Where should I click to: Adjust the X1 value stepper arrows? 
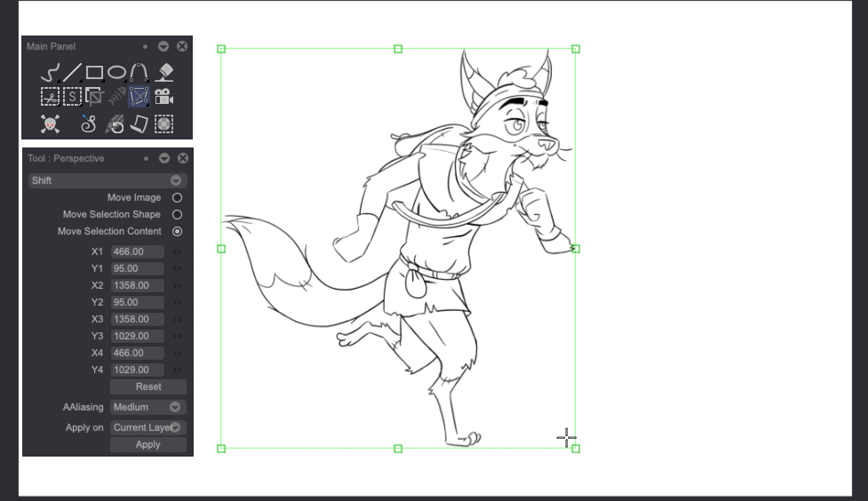(177, 251)
